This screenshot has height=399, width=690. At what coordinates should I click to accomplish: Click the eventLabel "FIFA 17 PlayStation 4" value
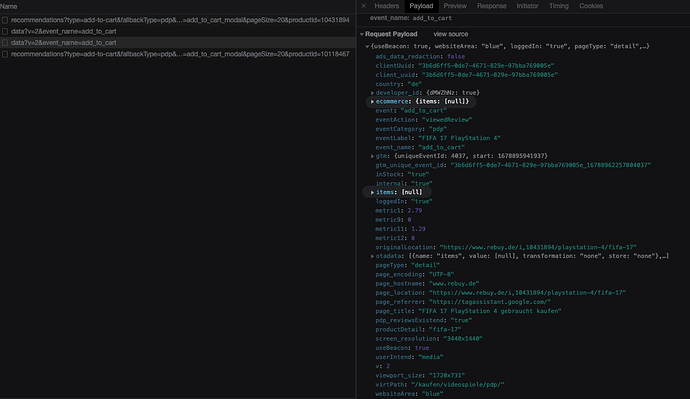coord(459,138)
